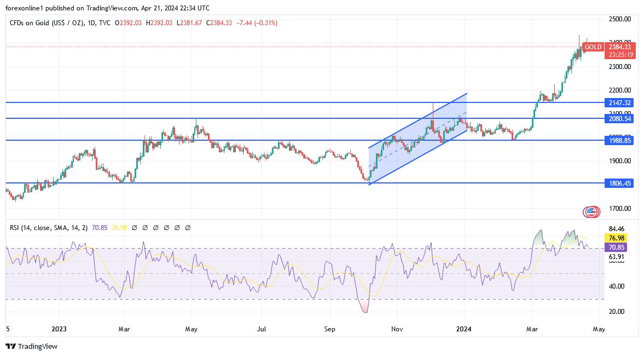644x356 pixels.
Task: Click the Nov label on the time axis
Action: pyautogui.click(x=397, y=329)
